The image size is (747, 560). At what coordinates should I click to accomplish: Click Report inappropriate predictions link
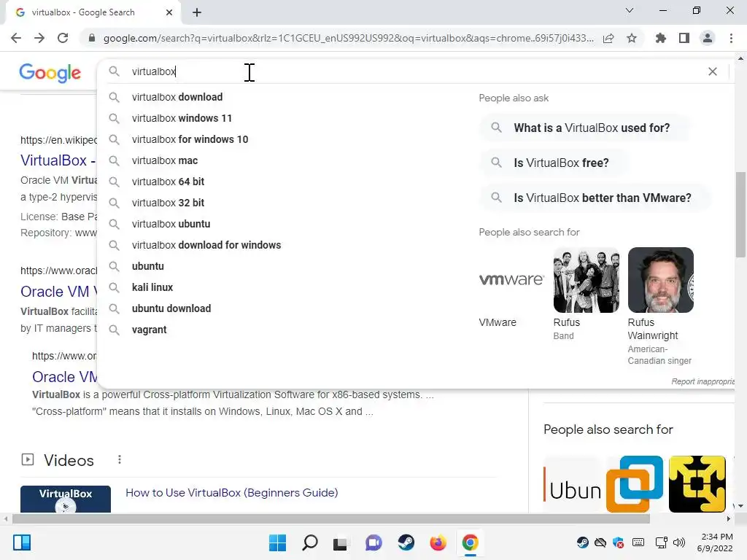(x=703, y=381)
